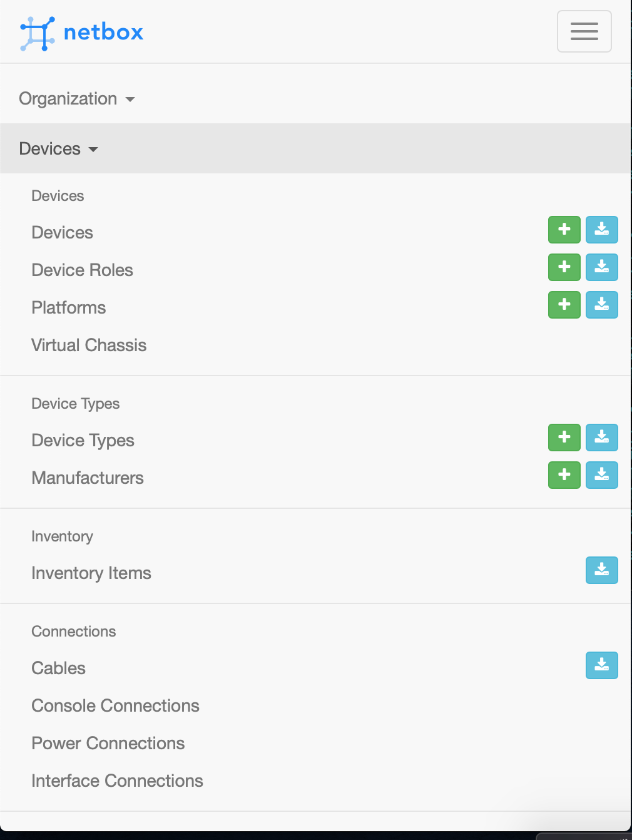632x840 pixels.
Task: Select Interface Connections from the menu
Action: point(116,781)
